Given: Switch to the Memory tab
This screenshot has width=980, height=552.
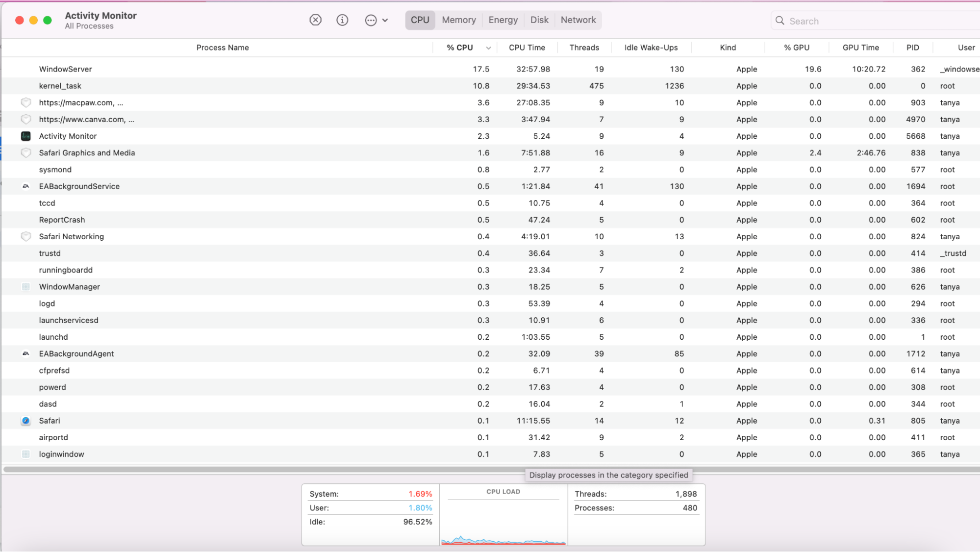Looking at the screenshot, I should (x=458, y=20).
